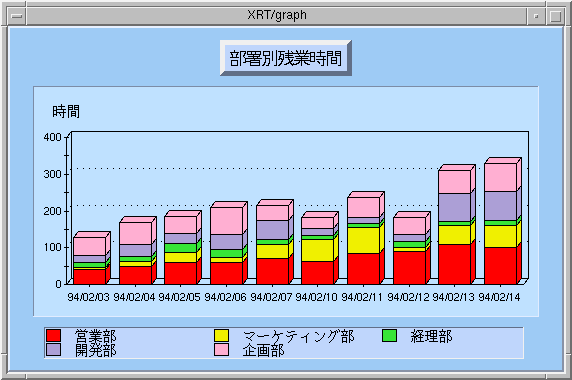Click the pink 企画部 legend swatch
The width and height of the screenshot is (572, 380).
tap(221, 349)
